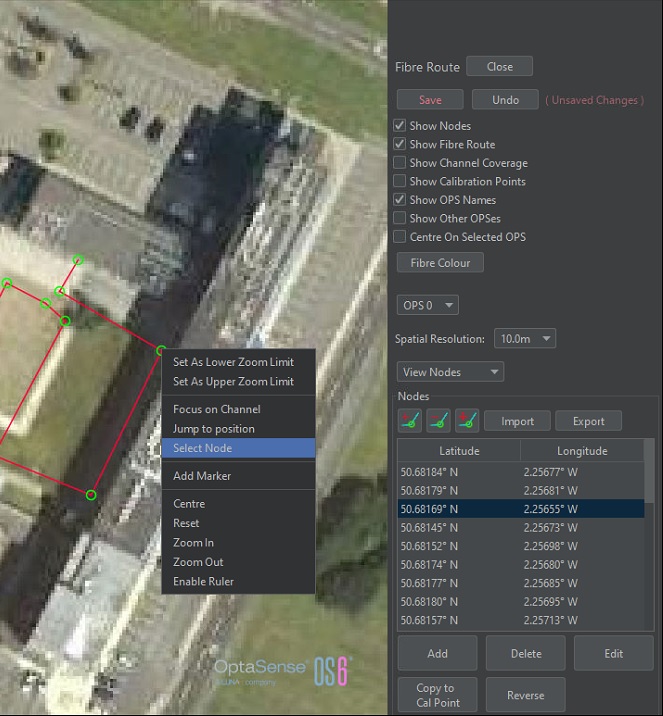This screenshot has height=716, width=663.
Task: Select row with latitude 50.68184° N
Action: tap(521, 472)
